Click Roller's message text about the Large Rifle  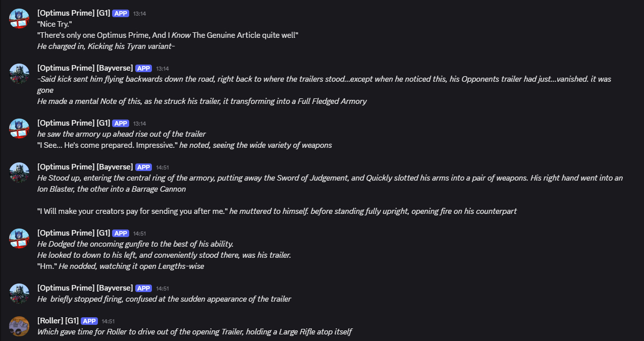click(194, 332)
